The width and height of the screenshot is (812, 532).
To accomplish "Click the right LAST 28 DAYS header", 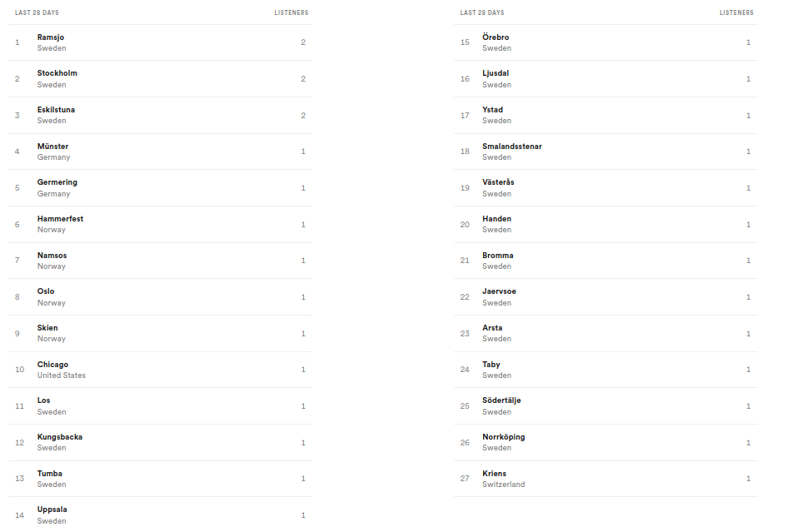I will [482, 12].
